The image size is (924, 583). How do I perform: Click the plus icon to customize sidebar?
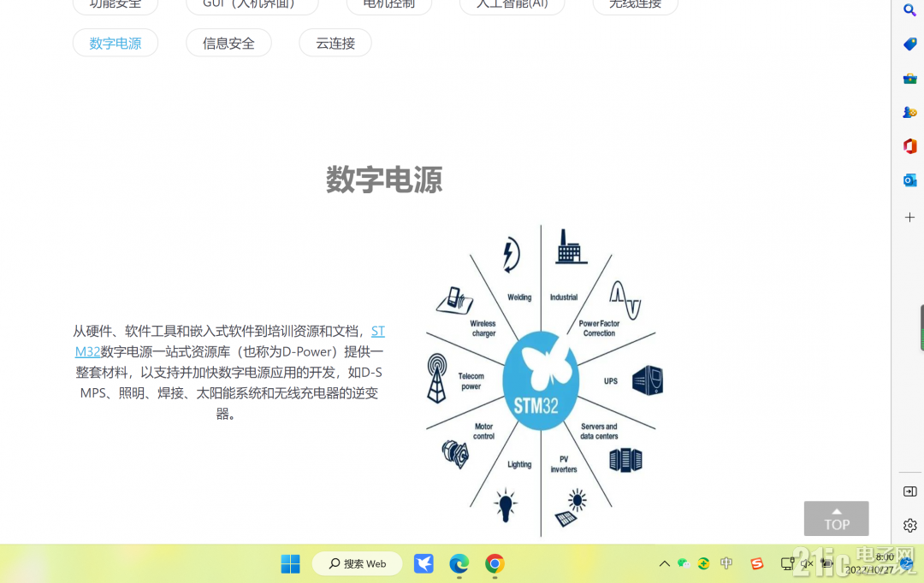point(909,217)
